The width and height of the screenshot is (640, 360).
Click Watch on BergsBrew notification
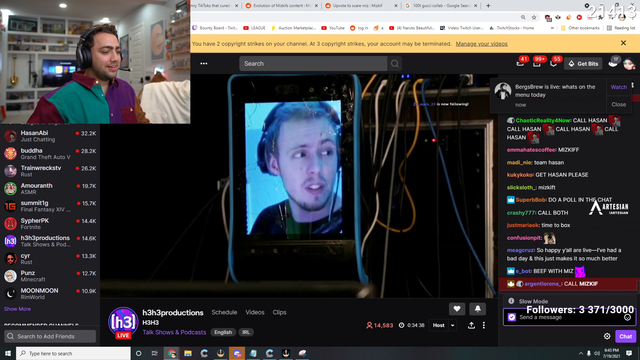[x=619, y=87]
